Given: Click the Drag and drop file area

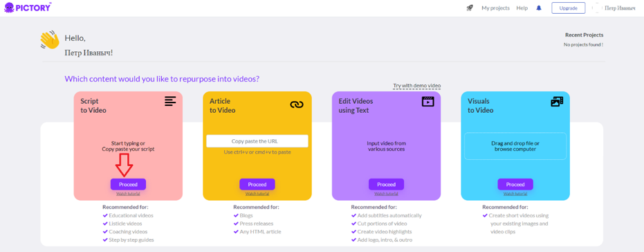Looking at the screenshot, I should [515, 146].
